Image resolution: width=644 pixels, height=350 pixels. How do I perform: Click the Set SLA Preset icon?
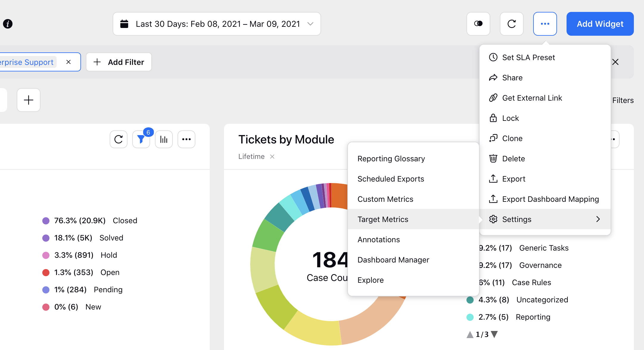[x=493, y=57]
